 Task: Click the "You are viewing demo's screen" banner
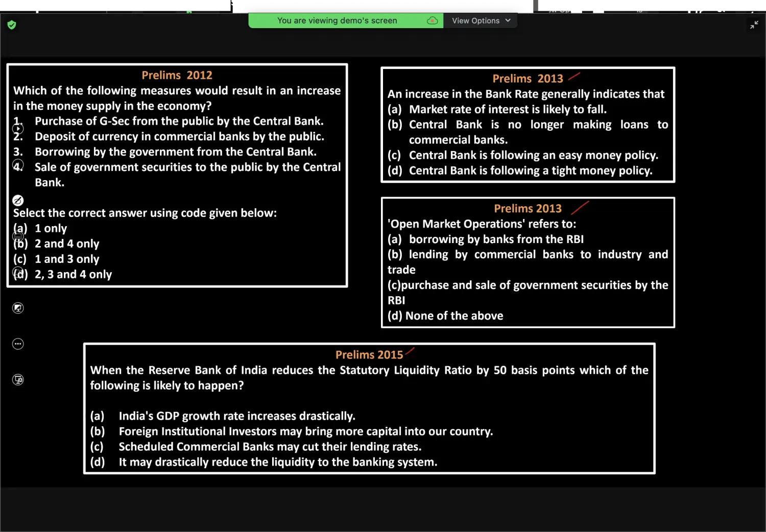pos(337,20)
